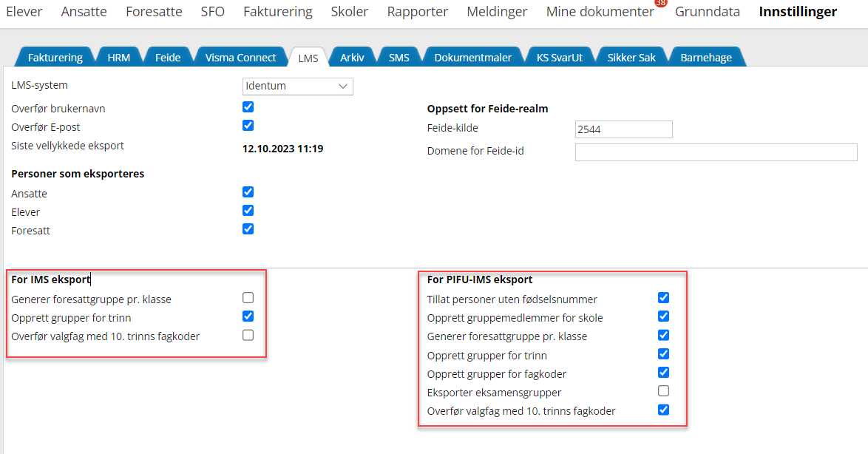868x454 pixels.
Task: Click the red 38 notification badge
Action: (x=660, y=3)
